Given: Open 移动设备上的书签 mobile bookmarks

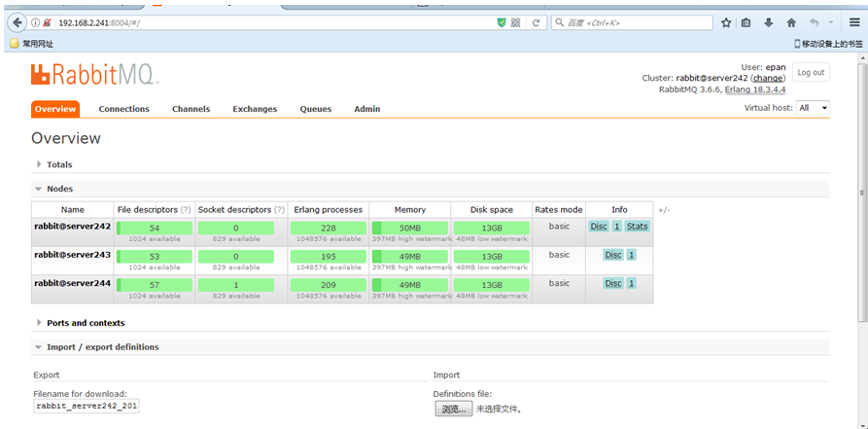Looking at the screenshot, I should 827,44.
